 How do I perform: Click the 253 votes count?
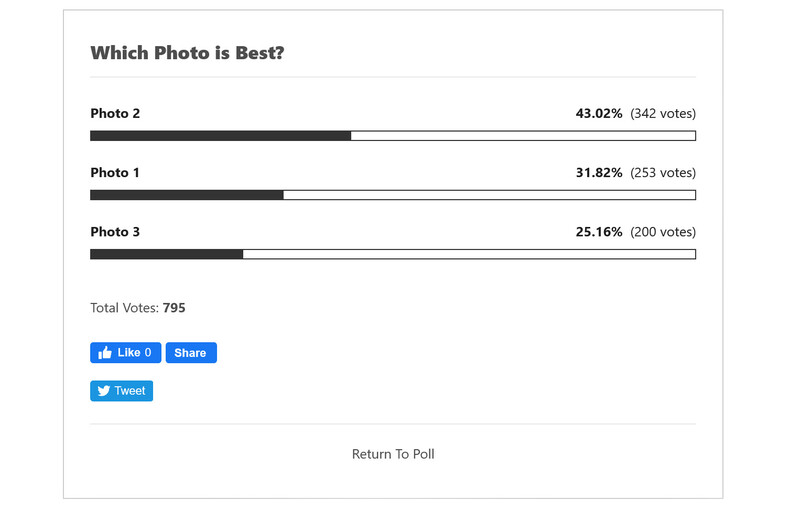click(663, 172)
